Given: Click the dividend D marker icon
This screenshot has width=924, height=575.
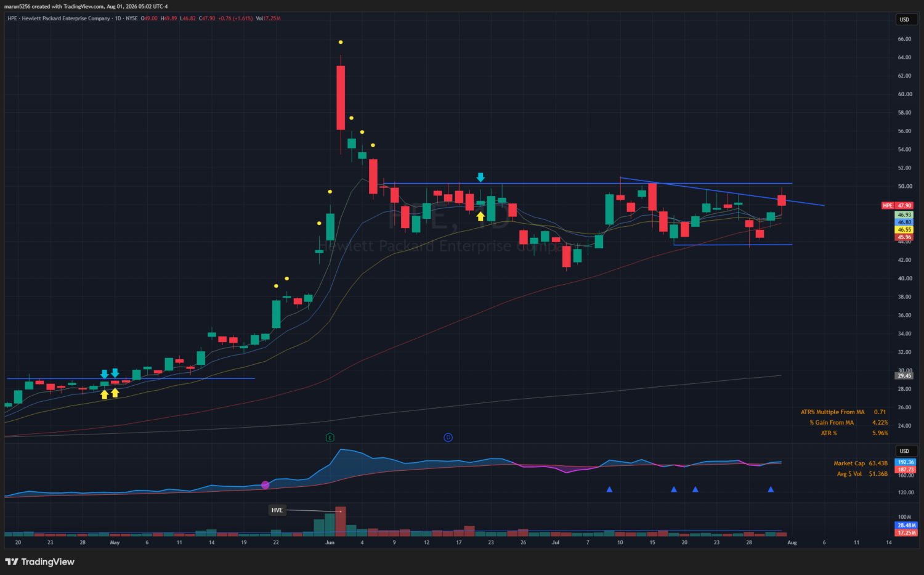Looking at the screenshot, I should 448,438.
